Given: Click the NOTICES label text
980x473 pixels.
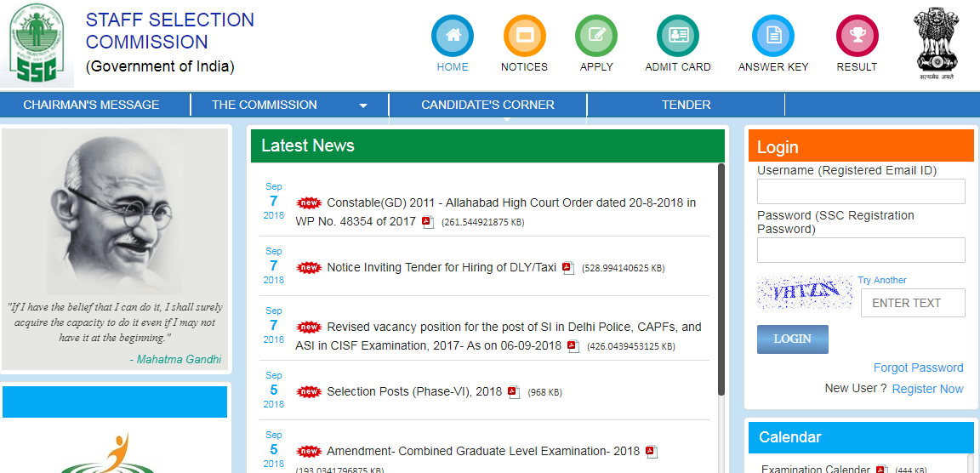Looking at the screenshot, I should (x=524, y=67).
